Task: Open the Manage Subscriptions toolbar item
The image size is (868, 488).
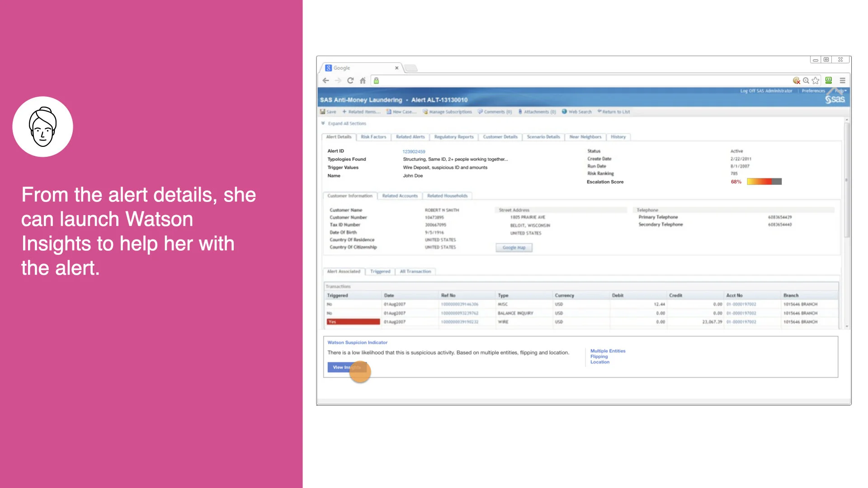Action: 448,112
